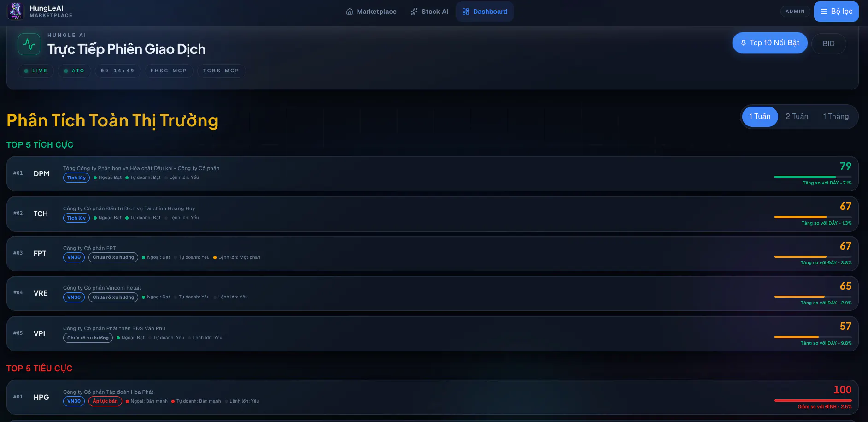
Task: Open the FPT stock row
Action: coord(432,254)
